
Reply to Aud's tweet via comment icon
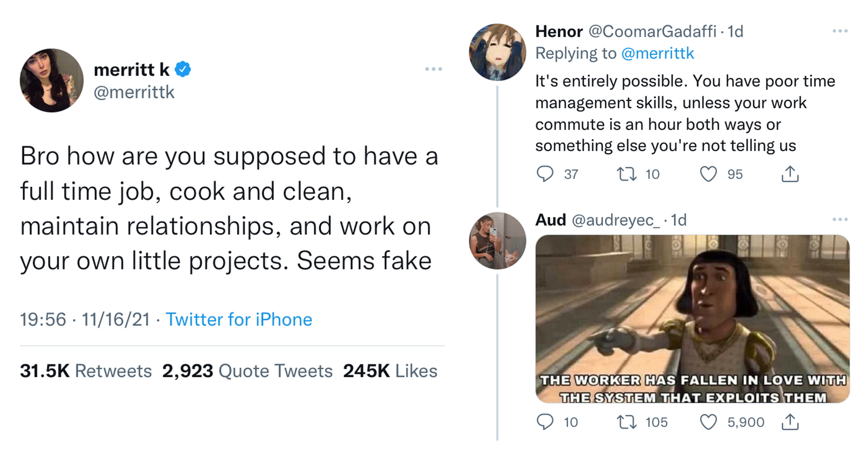point(545,422)
